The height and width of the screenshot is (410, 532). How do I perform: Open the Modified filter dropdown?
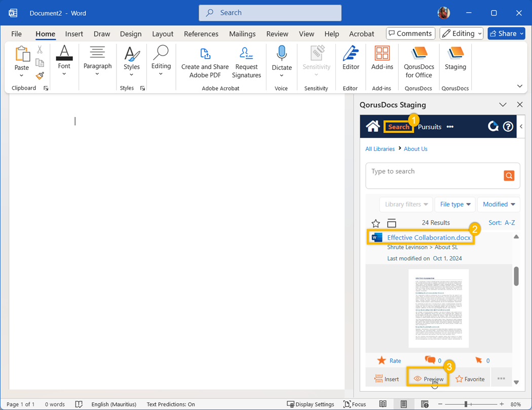[x=499, y=204]
